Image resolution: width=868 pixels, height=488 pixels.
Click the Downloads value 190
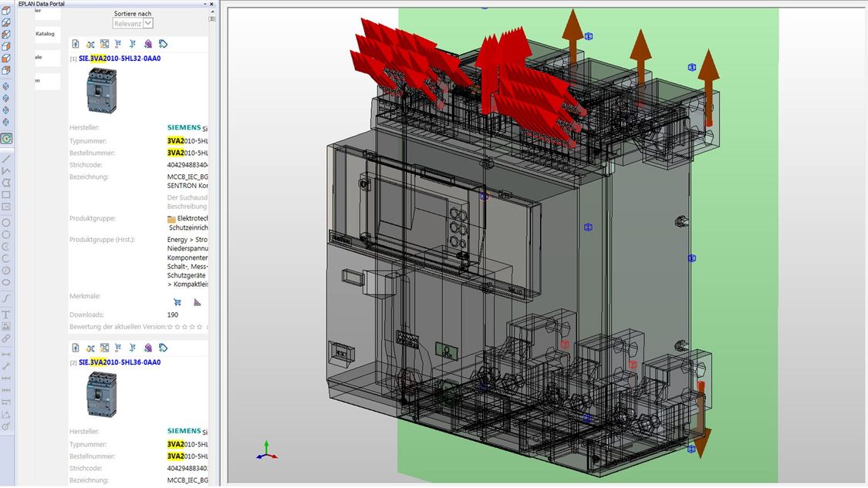click(x=173, y=315)
